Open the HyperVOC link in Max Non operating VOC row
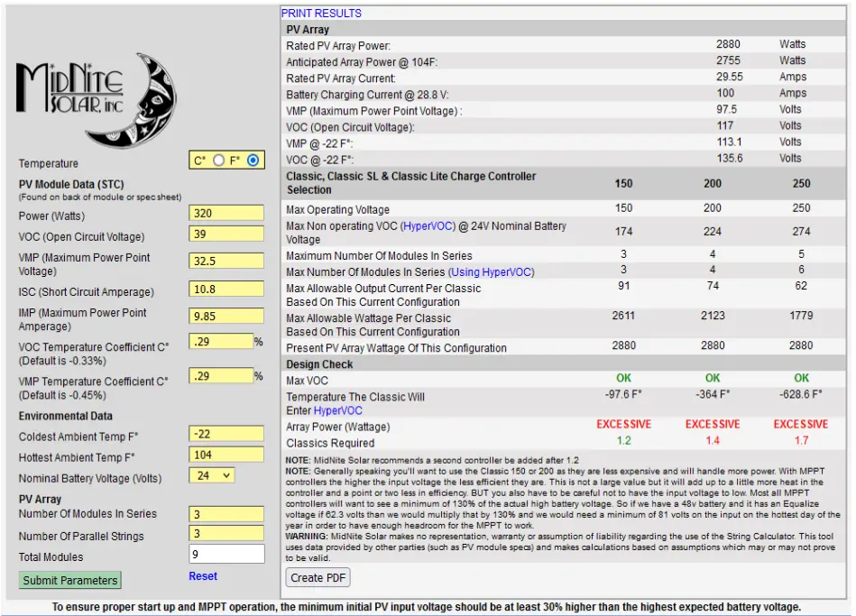The width and height of the screenshot is (856, 616). pos(432,226)
